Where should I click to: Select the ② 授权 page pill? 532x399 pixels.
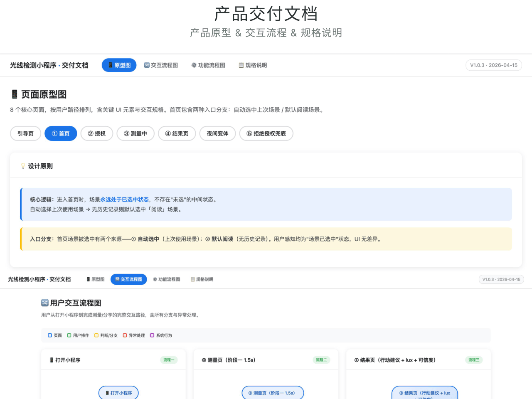pos(97,133)
